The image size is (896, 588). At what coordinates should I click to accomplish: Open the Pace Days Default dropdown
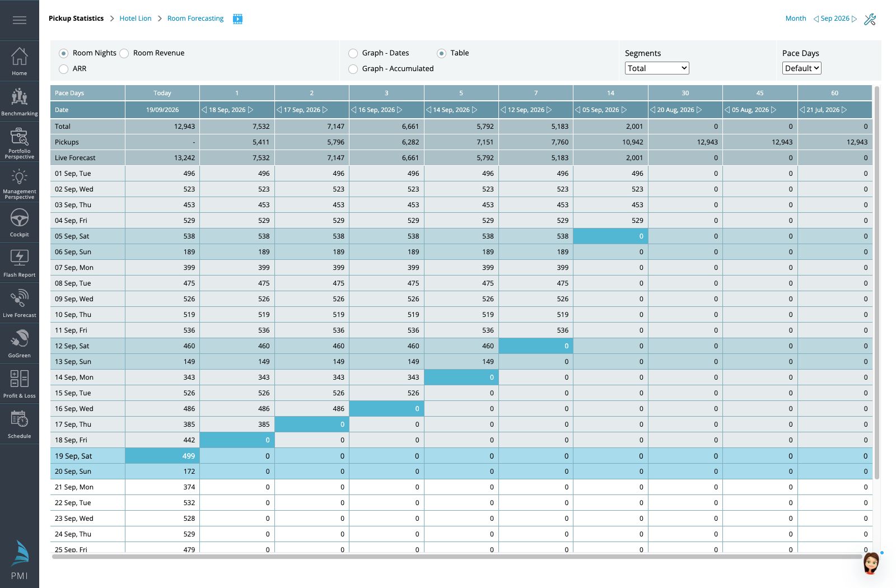[802, 68]
